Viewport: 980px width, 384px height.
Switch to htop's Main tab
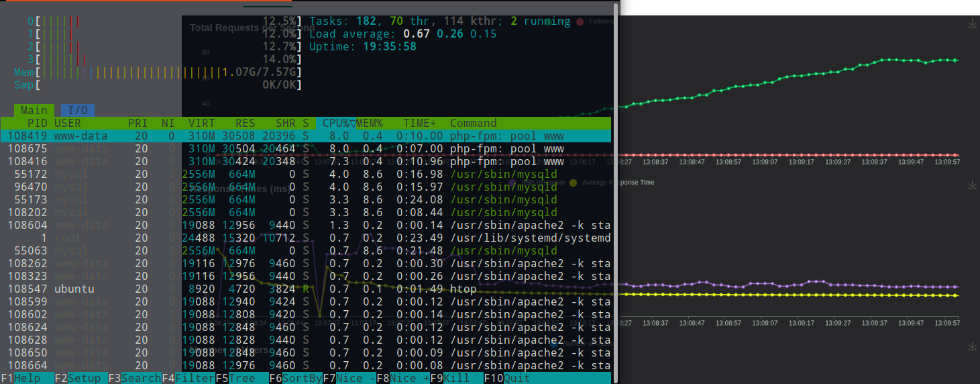click(x=34, y=110)
